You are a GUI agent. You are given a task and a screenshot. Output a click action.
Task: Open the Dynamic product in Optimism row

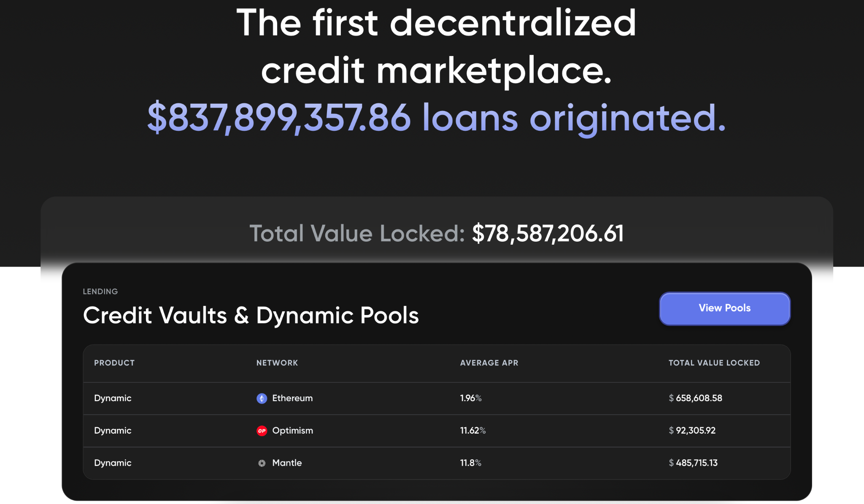pos(113,431)
